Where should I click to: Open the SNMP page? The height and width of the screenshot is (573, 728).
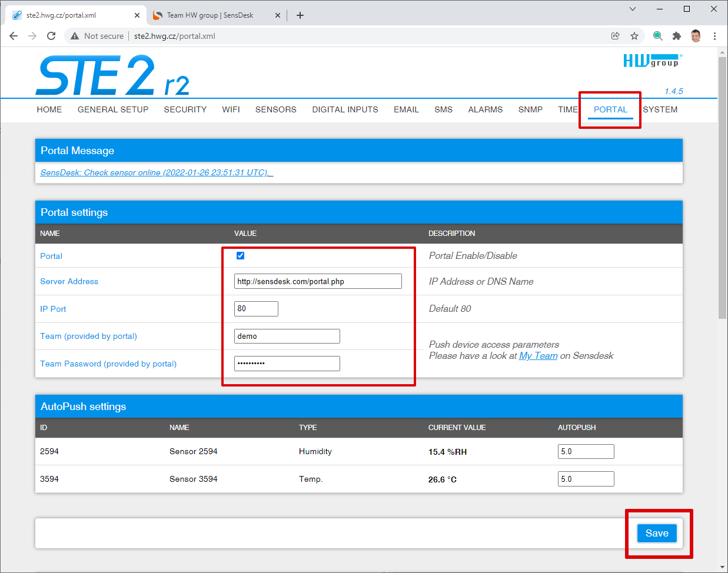[x=531, y=109]
